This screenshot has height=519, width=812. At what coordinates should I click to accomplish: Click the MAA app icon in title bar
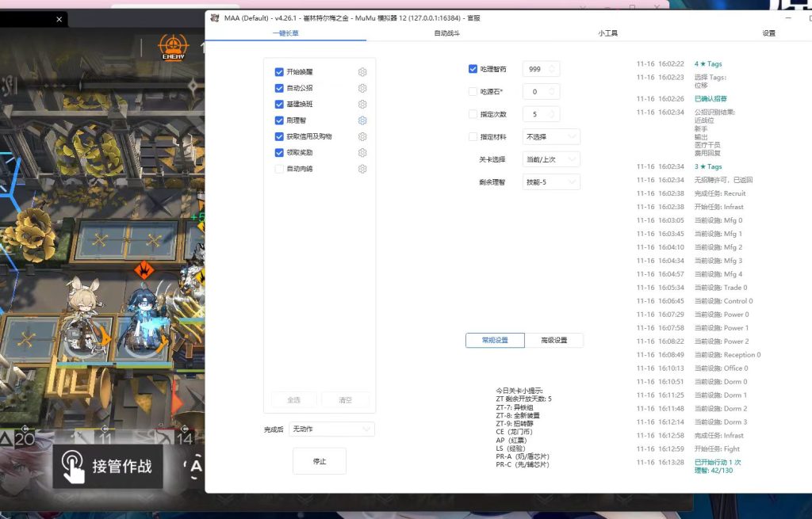pyautogui.click(x=215, y=18)
